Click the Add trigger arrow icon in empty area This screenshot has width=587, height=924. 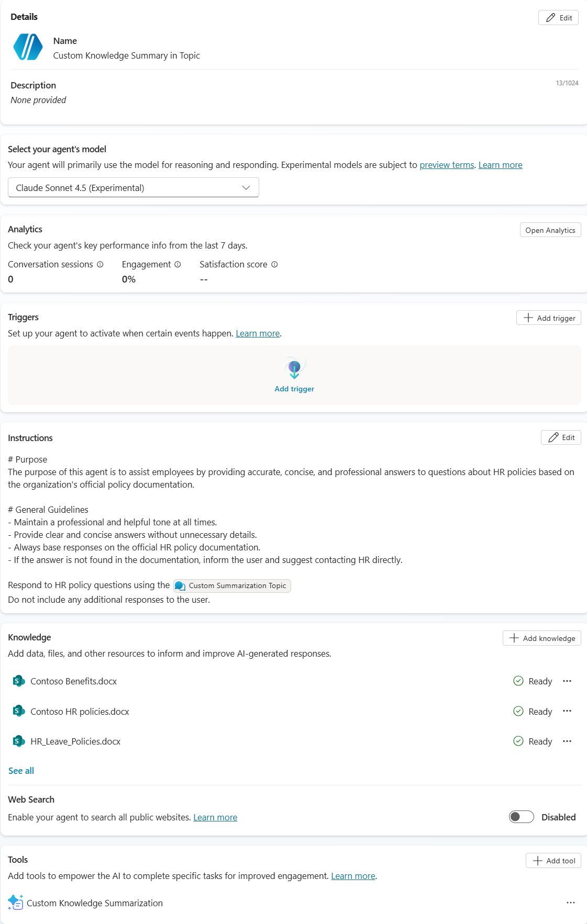click(294, 369)
